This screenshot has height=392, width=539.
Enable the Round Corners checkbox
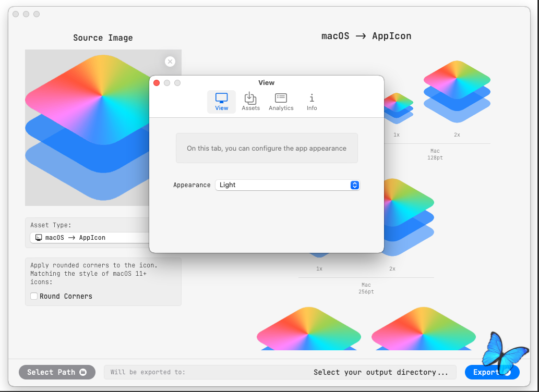click(34, 296)
